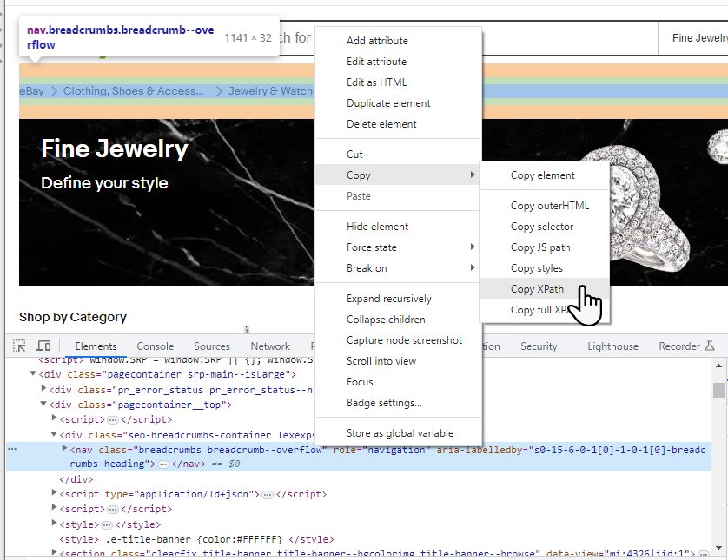Choose Copy XPath from the submenu
The image size is (728, 560).
coord(537,289)
